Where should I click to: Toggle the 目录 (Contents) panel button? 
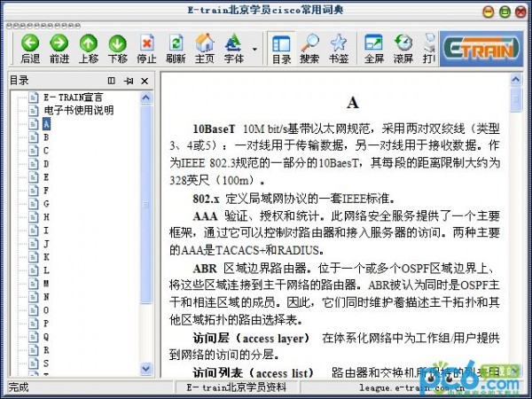point(281,49)
